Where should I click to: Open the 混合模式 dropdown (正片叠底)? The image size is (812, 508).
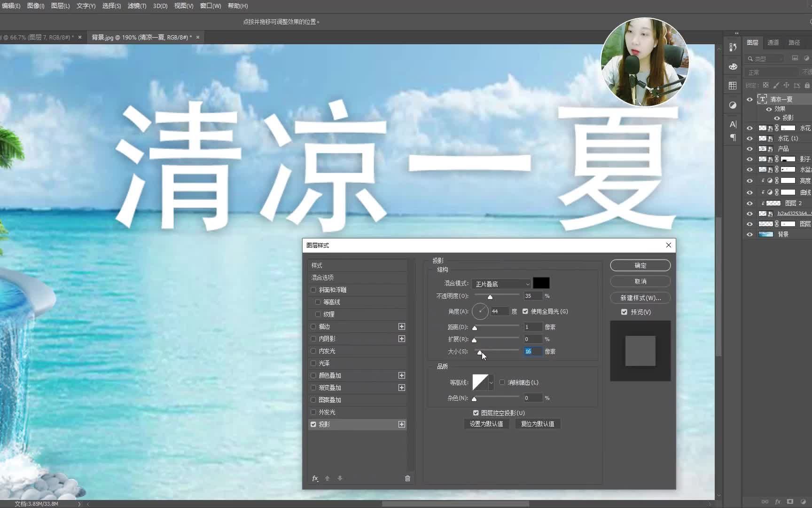[501, 284]
